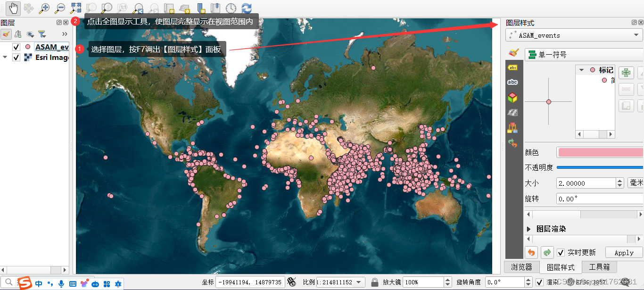Screen dimensions: 644x290
Task: Click the size spinner arrows
Action: [620, 183]
